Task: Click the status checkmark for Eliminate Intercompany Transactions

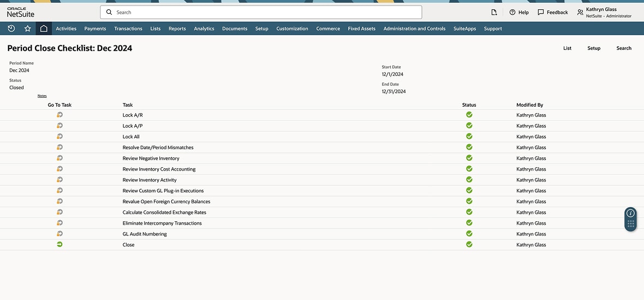Action: tap(469, 223)
